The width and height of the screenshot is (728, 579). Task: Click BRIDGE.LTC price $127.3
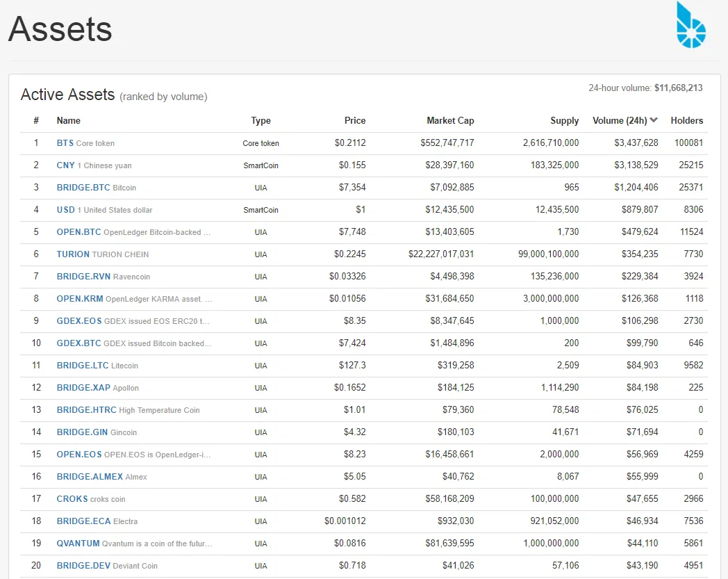point(352,366)
